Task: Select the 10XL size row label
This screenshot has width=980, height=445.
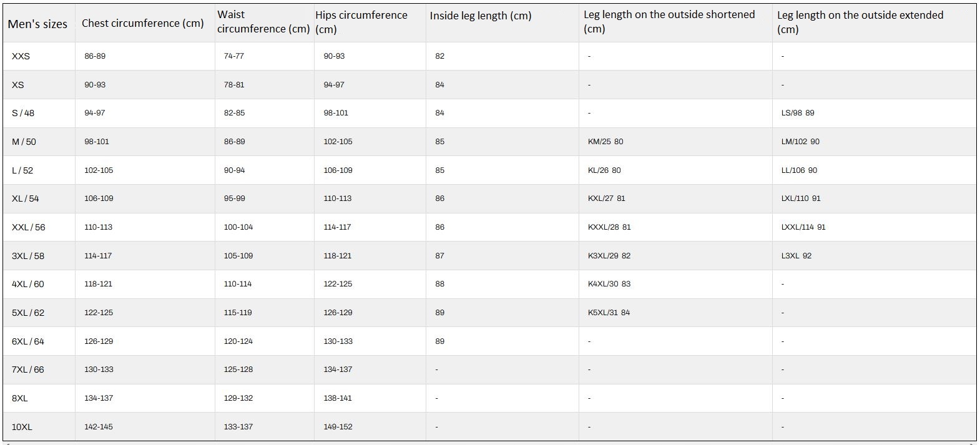Action: point(22,427)
